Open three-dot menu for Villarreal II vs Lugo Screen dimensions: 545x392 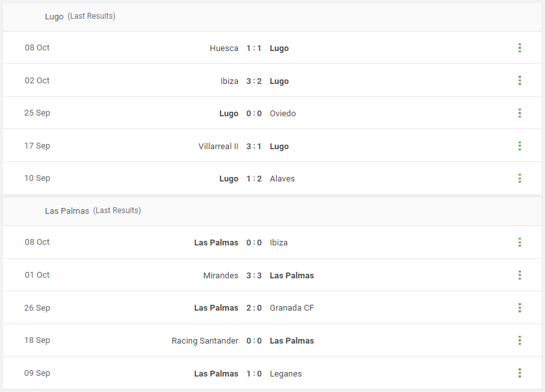[520, 146]
